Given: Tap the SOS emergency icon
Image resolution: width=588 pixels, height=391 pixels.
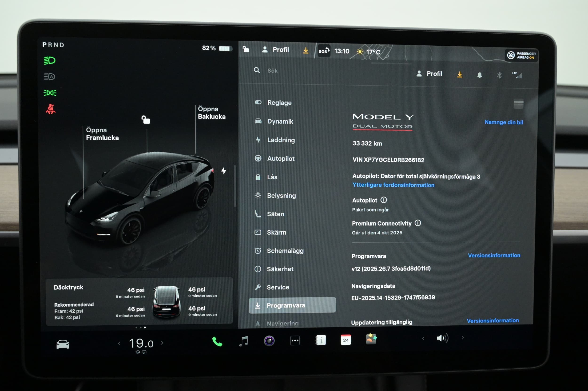Looking at the screenshot, I should (x=324, y=51).
